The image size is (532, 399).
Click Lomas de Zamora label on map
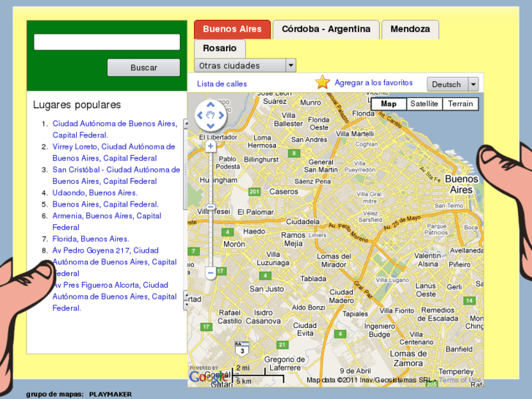408,359
